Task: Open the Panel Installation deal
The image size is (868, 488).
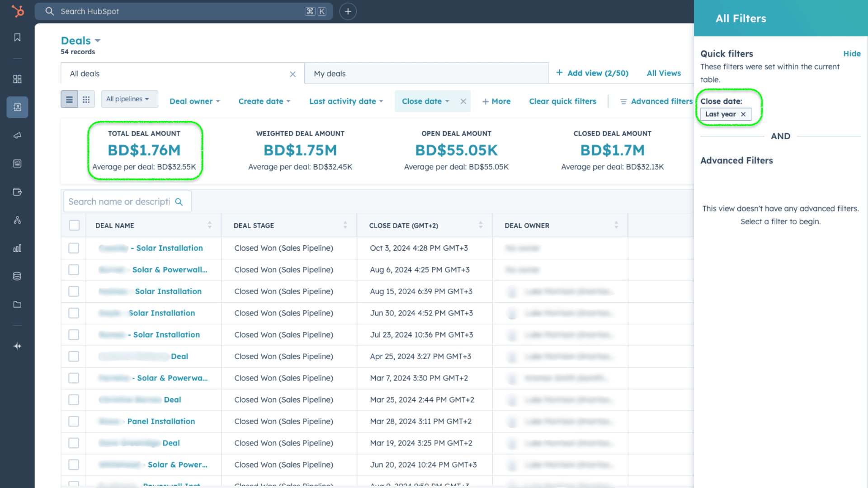Action: pos(161,422)
